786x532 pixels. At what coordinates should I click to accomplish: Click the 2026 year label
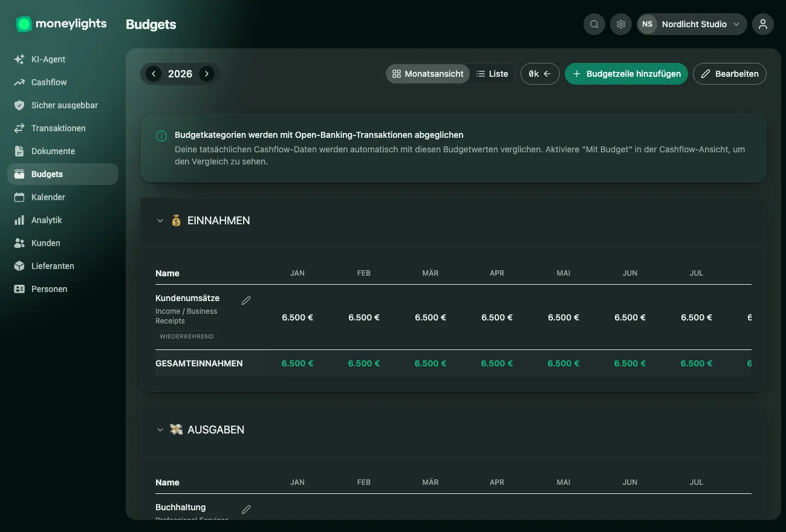[x=180, y=74]
